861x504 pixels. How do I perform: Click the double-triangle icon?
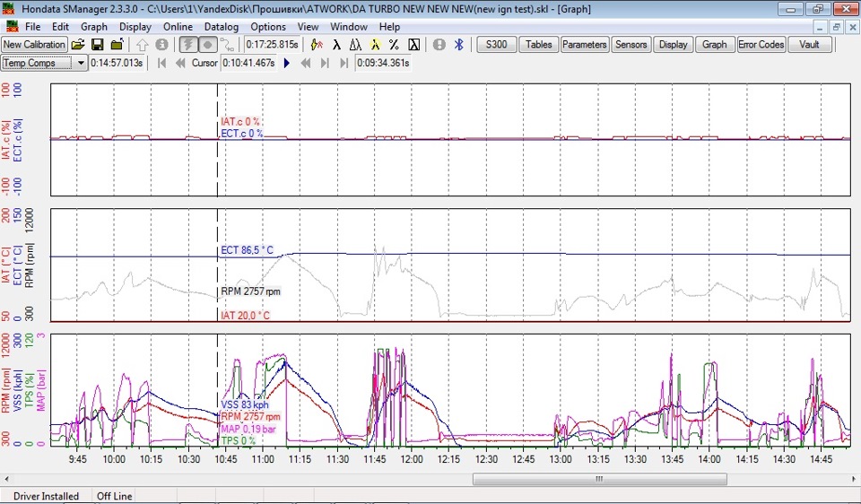click(355, 45)
